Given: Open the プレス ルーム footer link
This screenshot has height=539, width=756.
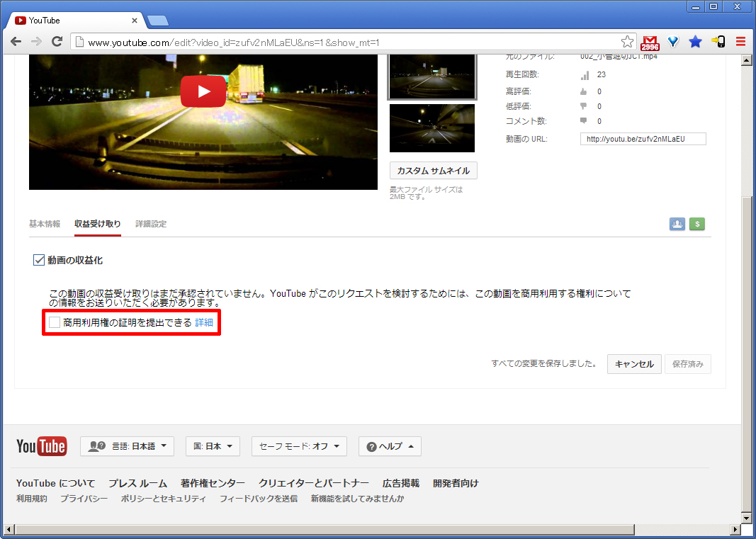Looking at the screenshot, I should [138, 483].
